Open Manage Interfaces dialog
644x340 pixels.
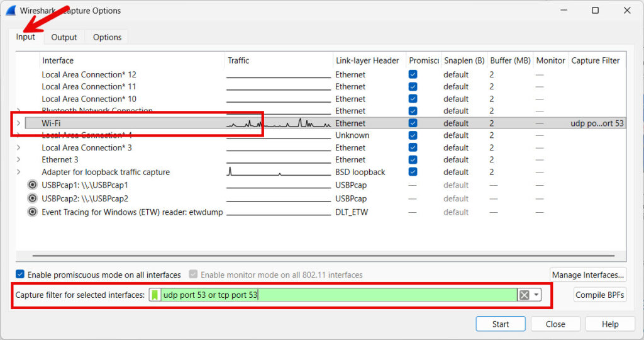click(x=587, y=275)
